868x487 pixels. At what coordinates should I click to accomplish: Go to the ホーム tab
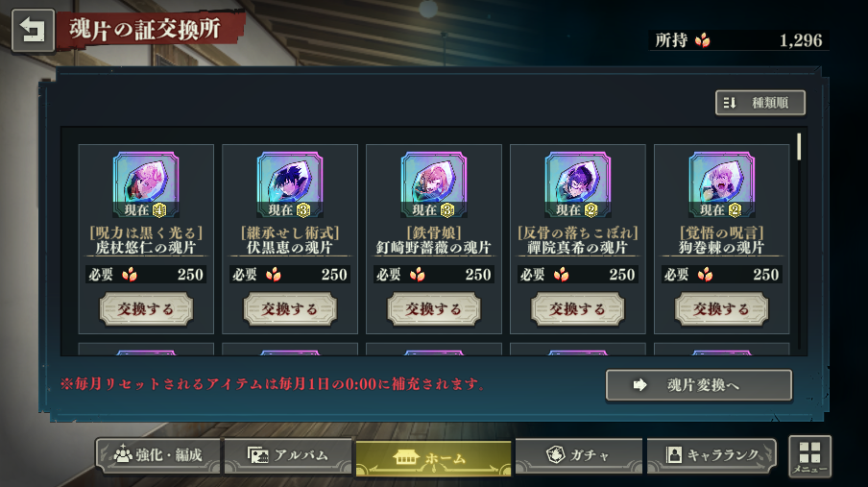pos(433,458)
